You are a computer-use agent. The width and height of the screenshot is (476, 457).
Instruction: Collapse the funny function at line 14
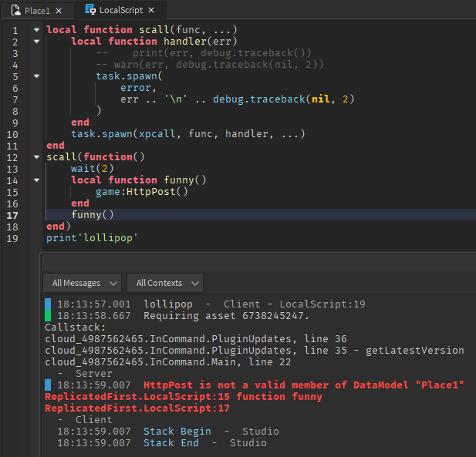point(37,180)
